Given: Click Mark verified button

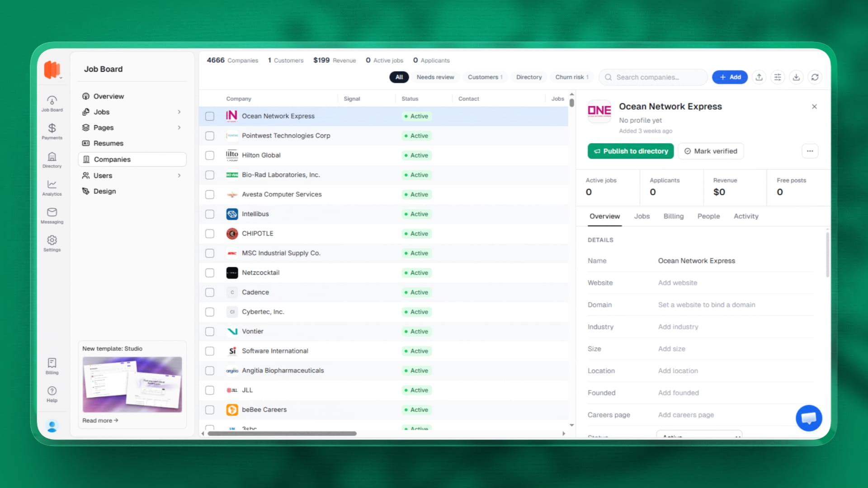Looking at the screenshot, I should coord(711,151).
